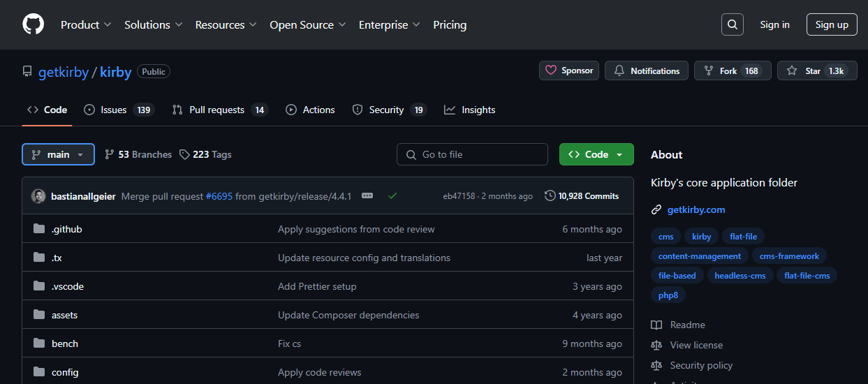Click the file-based topic tag
The image size is (868, 384).
coord(677,276)
